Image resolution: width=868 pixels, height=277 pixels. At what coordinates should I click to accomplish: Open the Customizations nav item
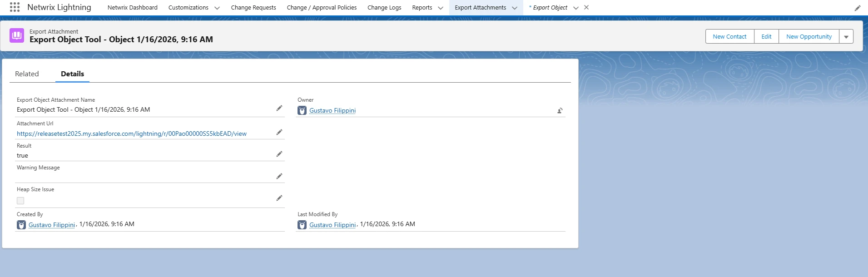[188, 8]
